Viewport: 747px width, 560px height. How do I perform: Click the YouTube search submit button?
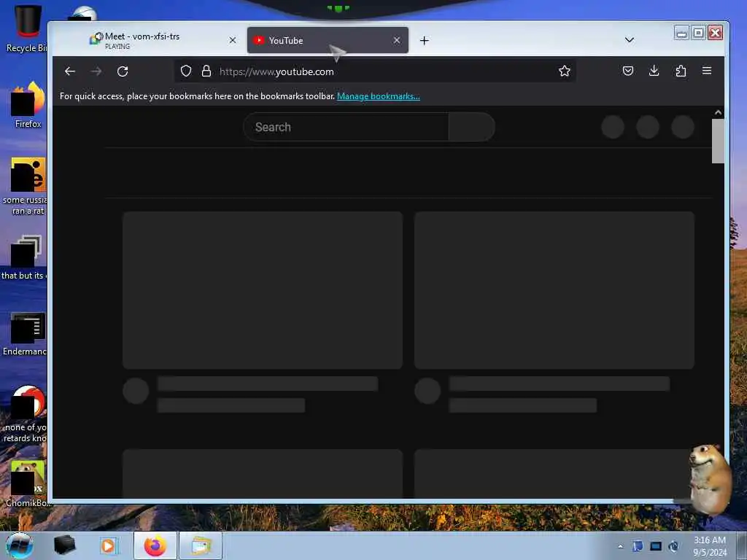pos(472,127)
